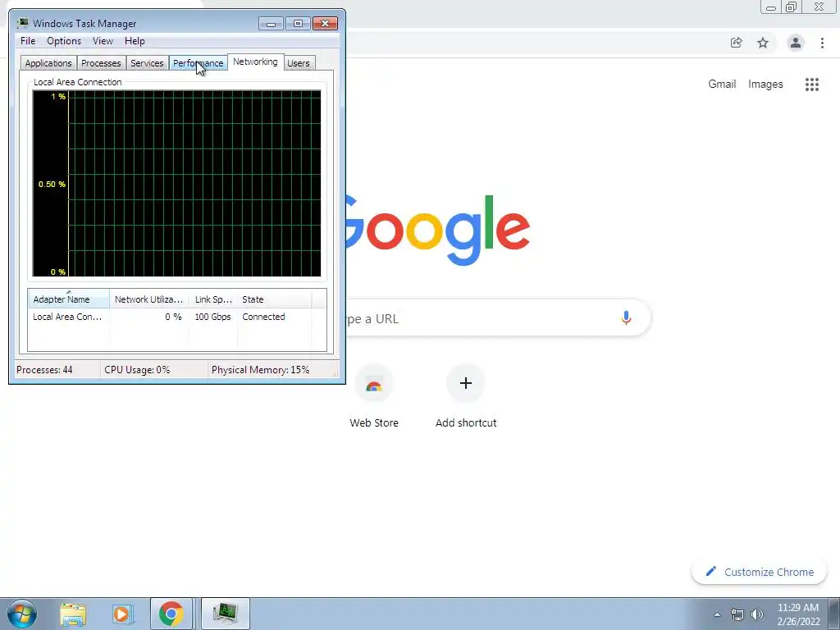The width and height of the screenshot is (840, 630).
Task: Maximize the Windows Task Manager window
Action: coord(298,24)
